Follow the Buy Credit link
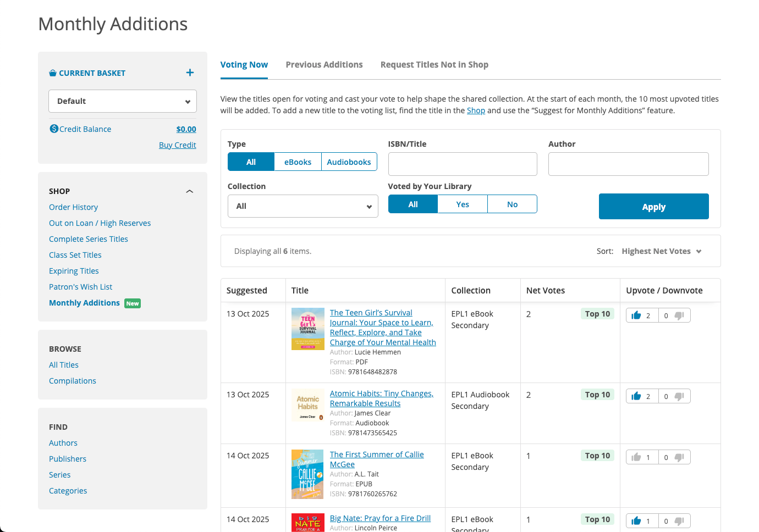This screenshot has width=759, height=532. click(x=177, y=145)
